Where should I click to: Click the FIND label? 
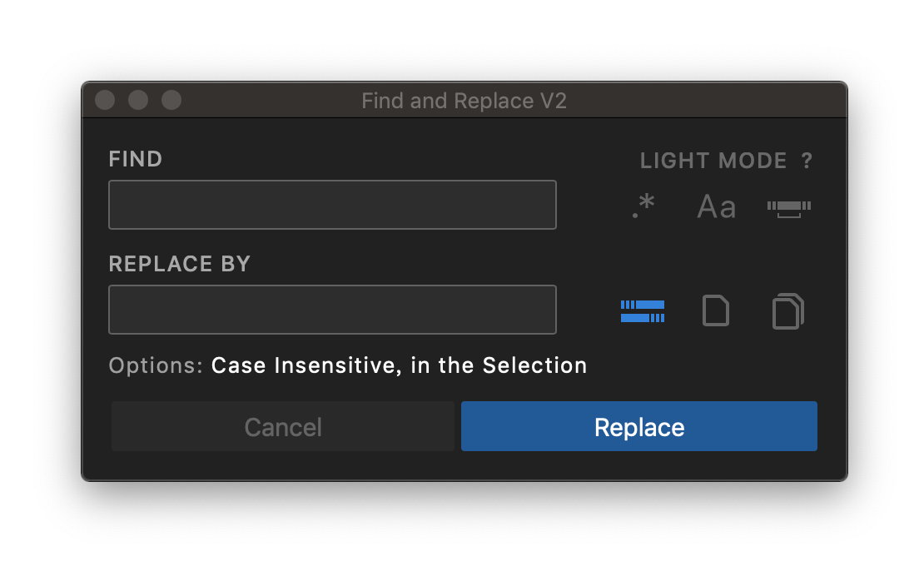point(136,159)
